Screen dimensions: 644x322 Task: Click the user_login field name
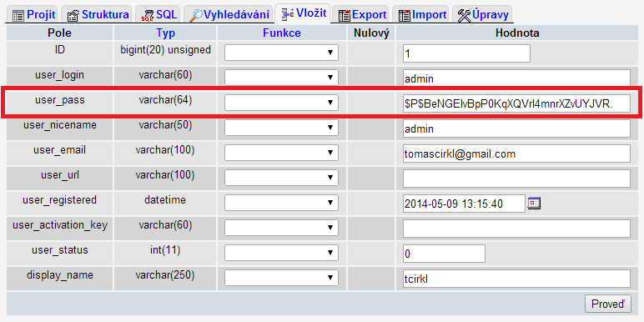point(59,75)
